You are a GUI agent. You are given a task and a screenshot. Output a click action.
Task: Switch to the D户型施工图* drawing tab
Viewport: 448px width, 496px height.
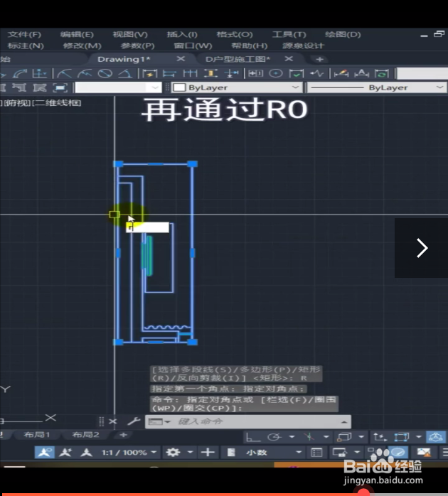click(x=238, y=59)
